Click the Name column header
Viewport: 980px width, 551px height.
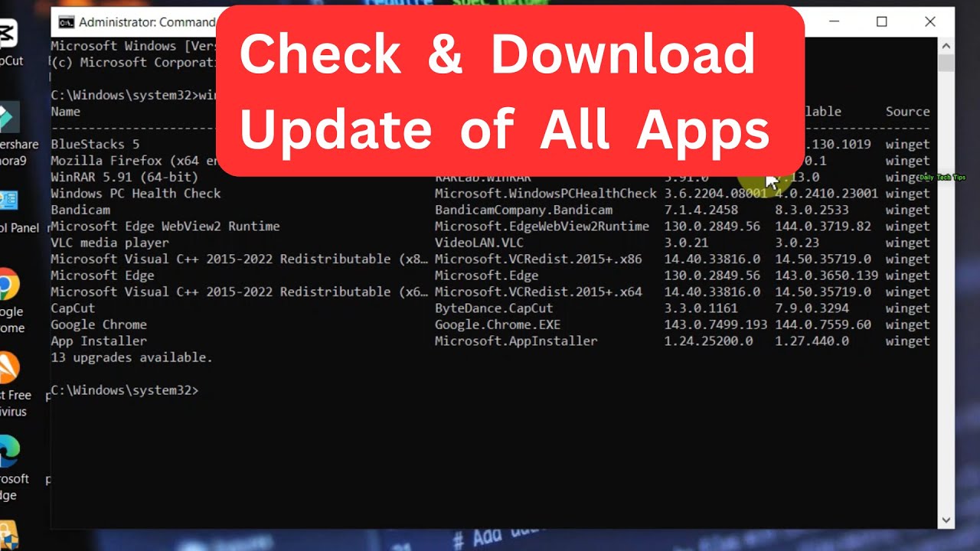(x=66, y=112)
